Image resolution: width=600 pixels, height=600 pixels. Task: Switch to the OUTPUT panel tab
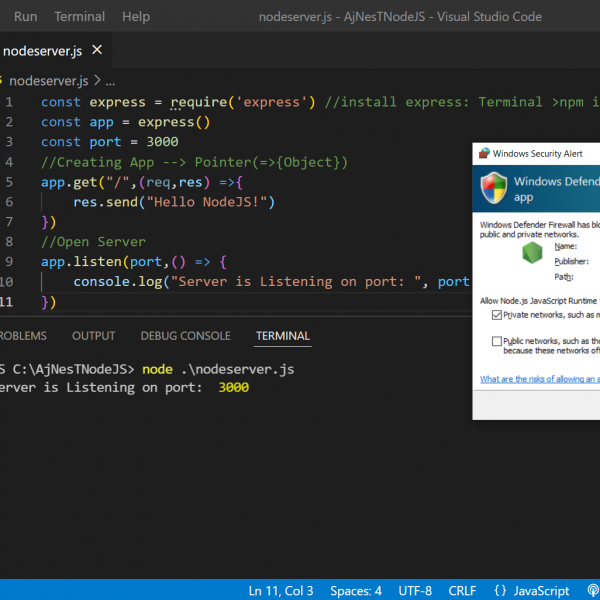pyautogui.click(x=93, y=336)
